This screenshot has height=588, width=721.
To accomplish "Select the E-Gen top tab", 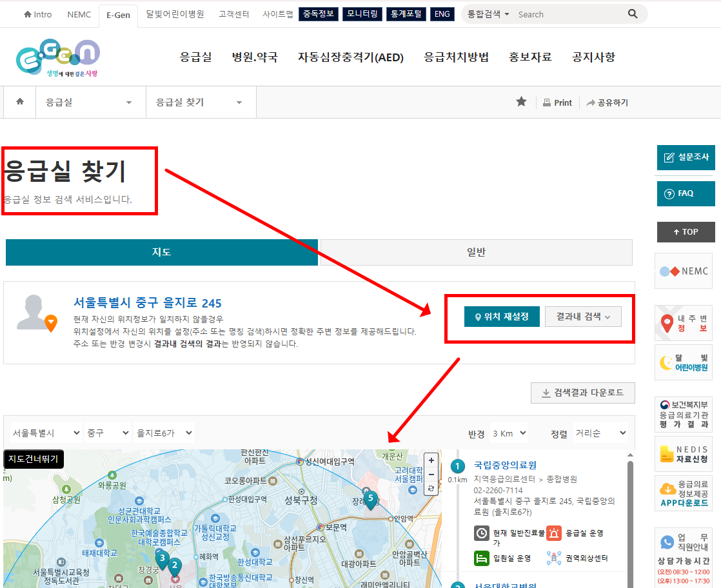I will [x=118, y=15].
